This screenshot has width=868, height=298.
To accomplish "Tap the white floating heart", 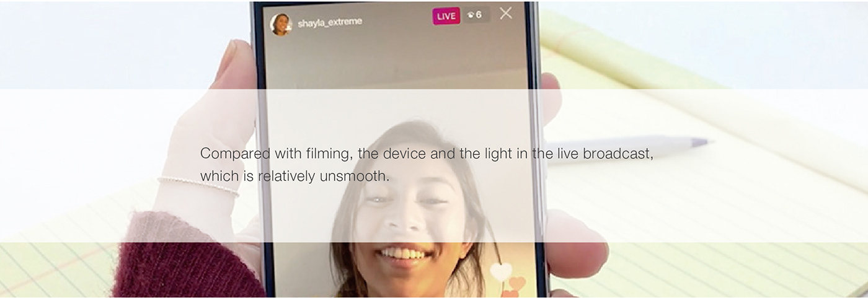I will pyautogui.click(x=500, y=271).
